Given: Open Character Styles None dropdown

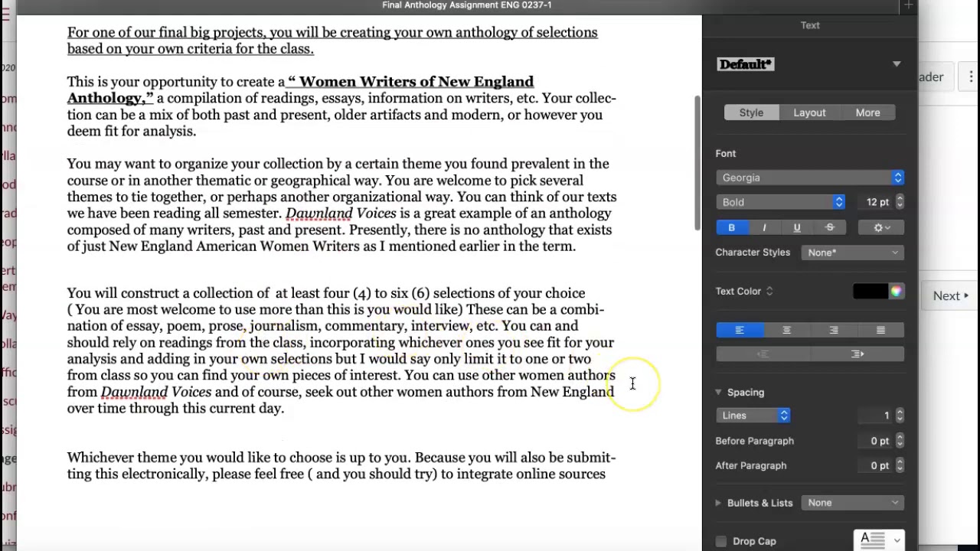Looking at the screenshot, I should (x=853, y=253).
